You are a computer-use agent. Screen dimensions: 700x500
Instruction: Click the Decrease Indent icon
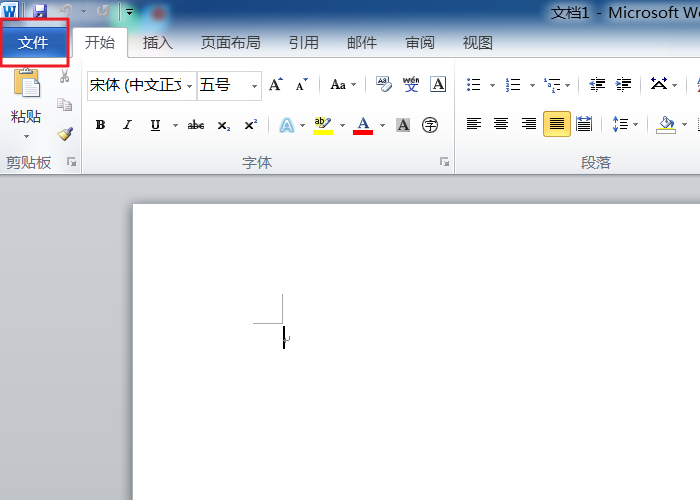pyautogui.click(x=597, y=84)
